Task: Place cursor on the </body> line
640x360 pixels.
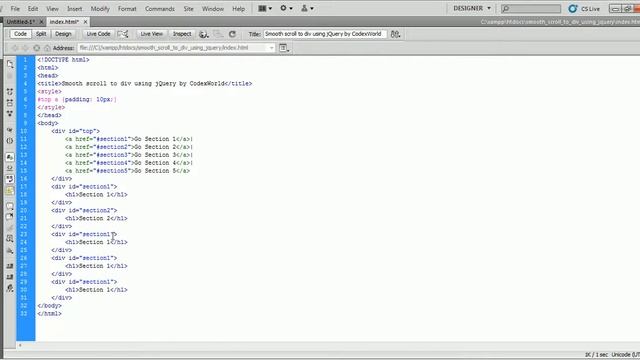Action: (x=49, y=306)
